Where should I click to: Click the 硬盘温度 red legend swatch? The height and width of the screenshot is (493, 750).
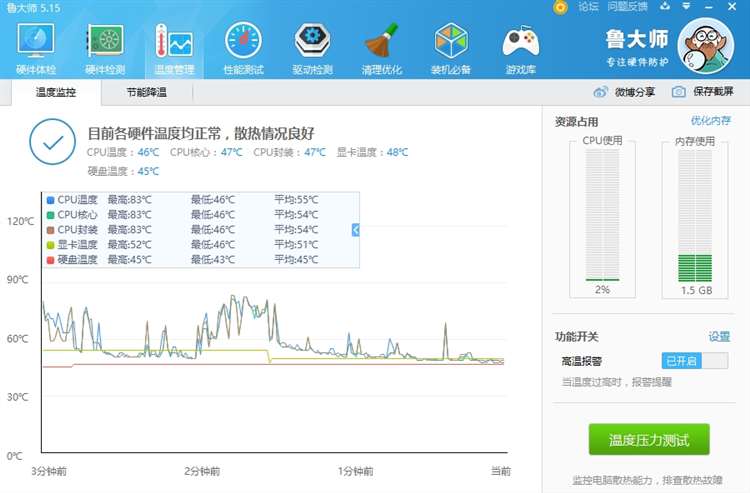point(50,260)
